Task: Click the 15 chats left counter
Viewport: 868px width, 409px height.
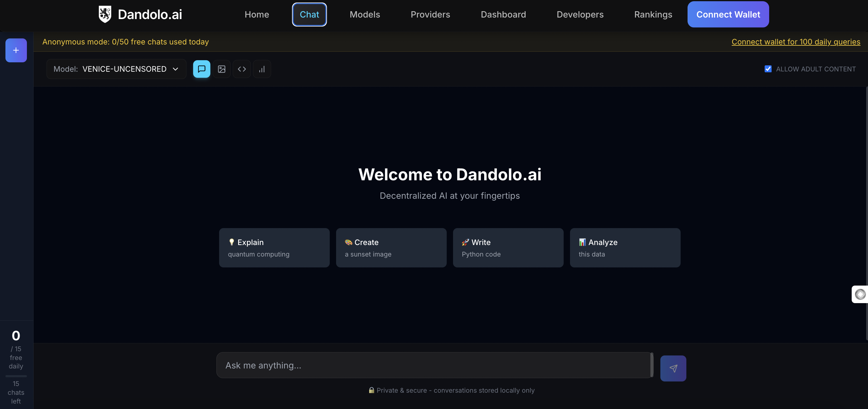Action: point(16,392)
